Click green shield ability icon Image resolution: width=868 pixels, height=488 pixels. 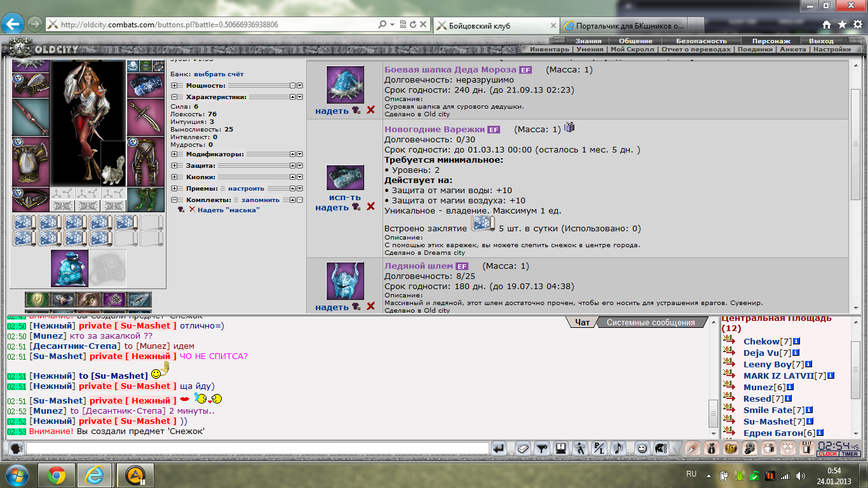point(37,300)
